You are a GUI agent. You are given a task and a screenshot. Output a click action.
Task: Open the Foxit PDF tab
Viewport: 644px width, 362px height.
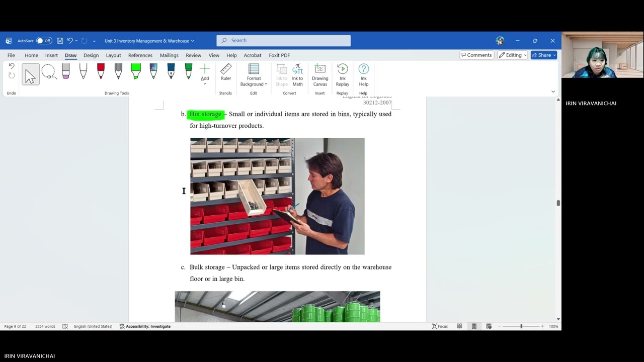pos(279,55)
